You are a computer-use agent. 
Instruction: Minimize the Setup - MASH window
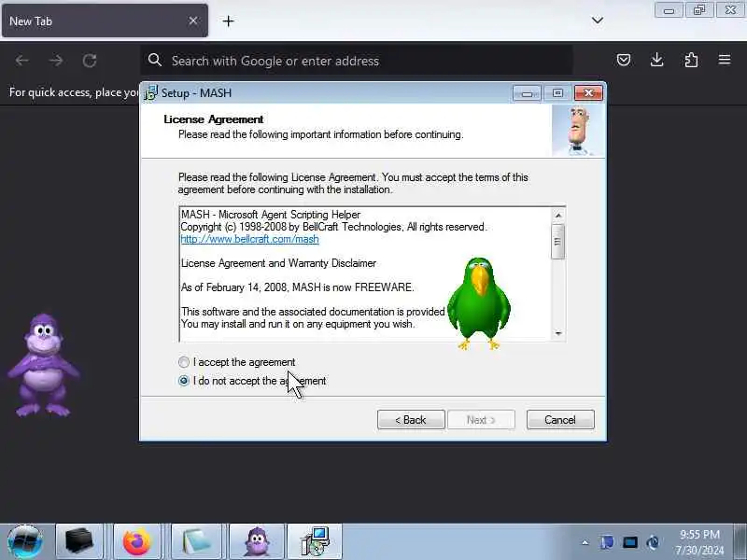527,93
